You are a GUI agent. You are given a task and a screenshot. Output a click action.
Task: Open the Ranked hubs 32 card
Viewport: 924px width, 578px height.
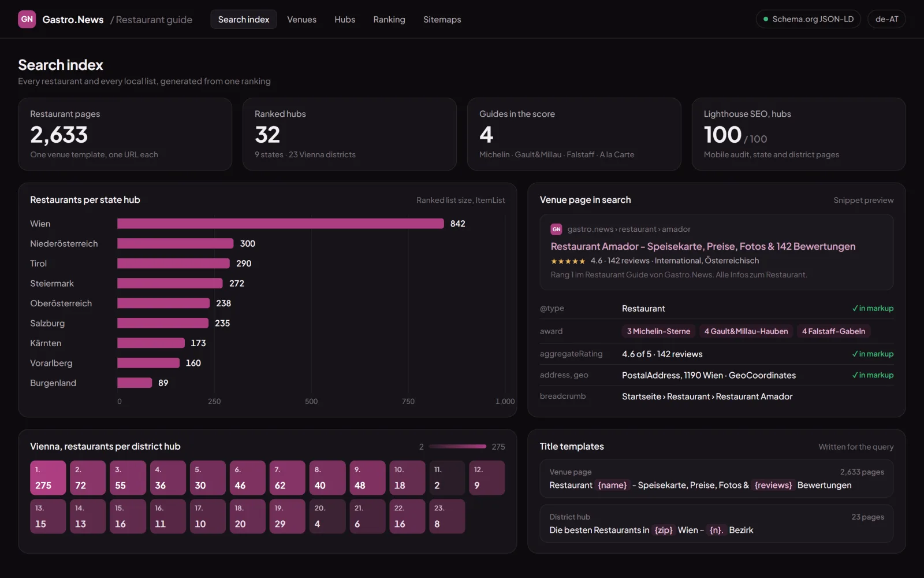pyautogui.click(x=349, y=134)
